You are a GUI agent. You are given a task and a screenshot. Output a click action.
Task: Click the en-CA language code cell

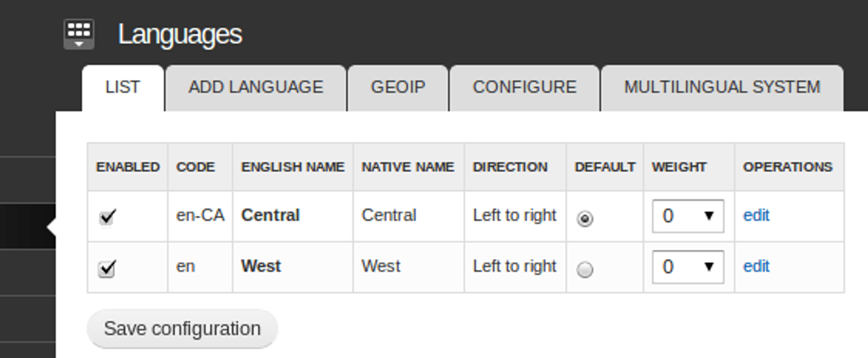click(200, 216)
